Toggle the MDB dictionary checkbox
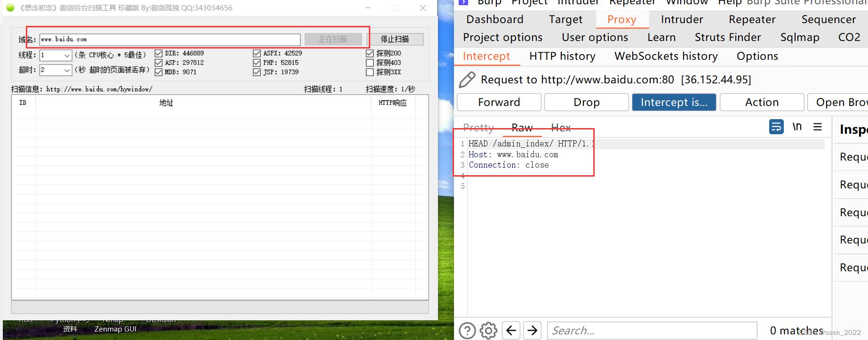 159,72
